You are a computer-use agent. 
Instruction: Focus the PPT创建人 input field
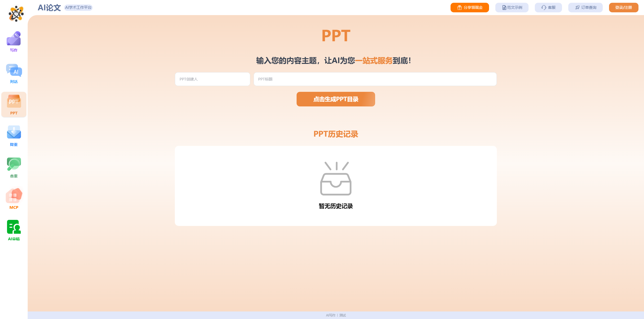point(213,79)
